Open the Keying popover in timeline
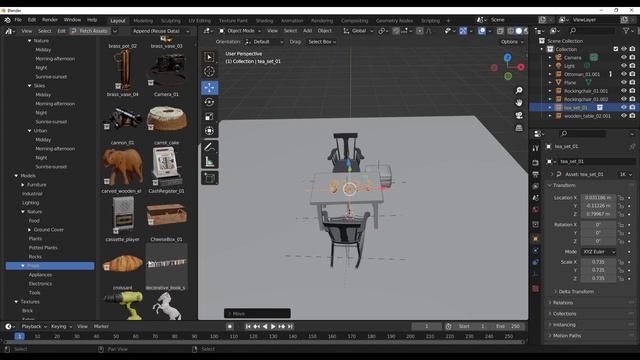 [61, 327]
